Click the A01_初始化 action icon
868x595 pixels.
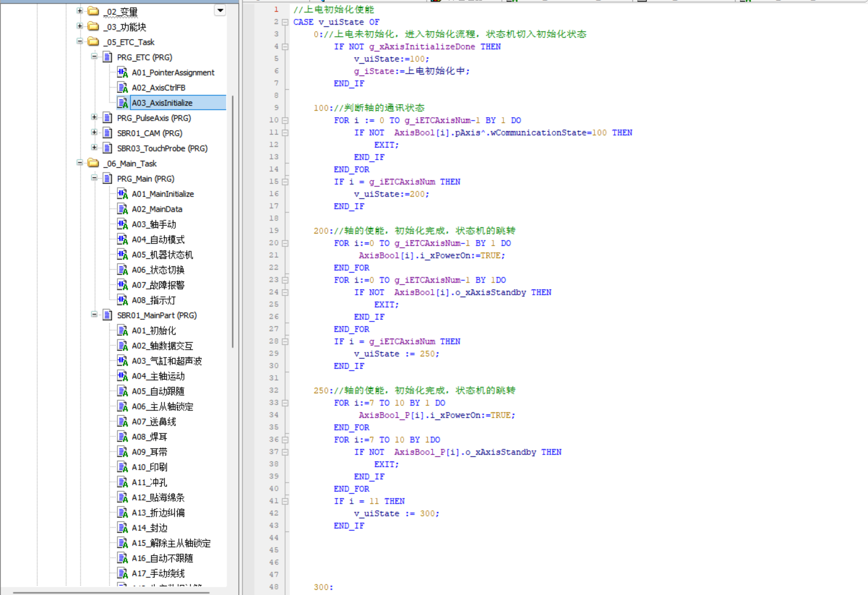click(x=122, y=331)
